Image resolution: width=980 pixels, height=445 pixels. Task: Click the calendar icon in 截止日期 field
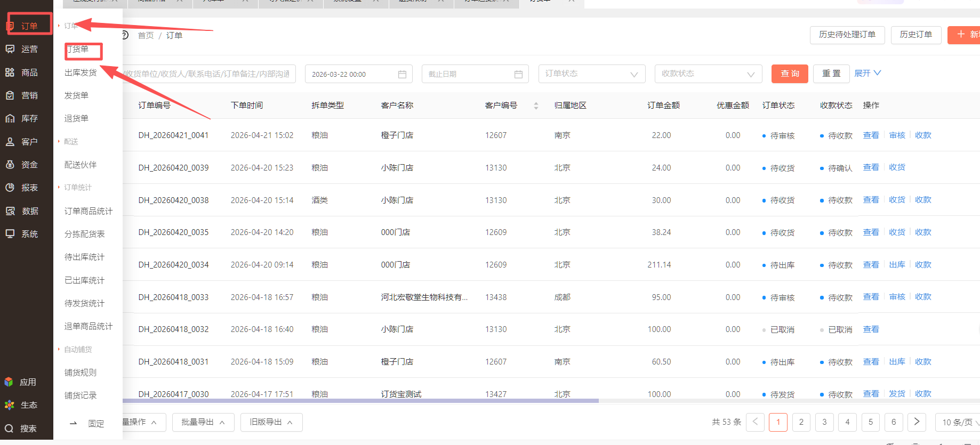coord(518,74)
